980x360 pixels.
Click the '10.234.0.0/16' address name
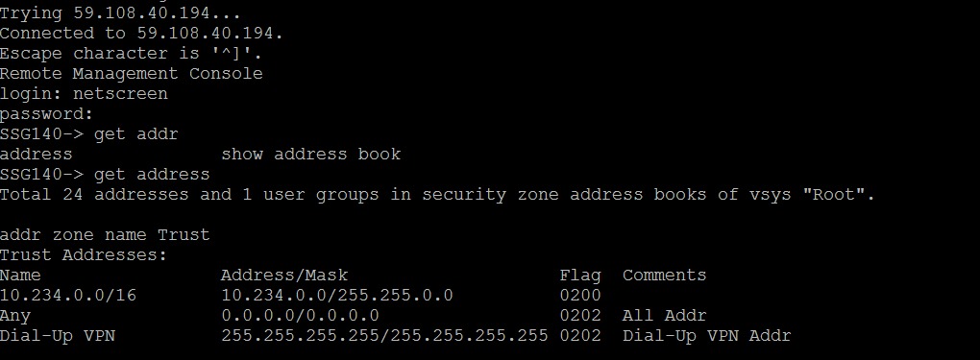[x=68, y=295]
